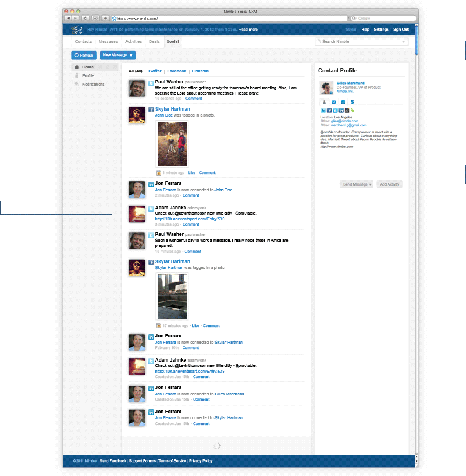Open the Send Message dropdown button
The height and width of the screenshot is (476, 466).
click(356, 184)
